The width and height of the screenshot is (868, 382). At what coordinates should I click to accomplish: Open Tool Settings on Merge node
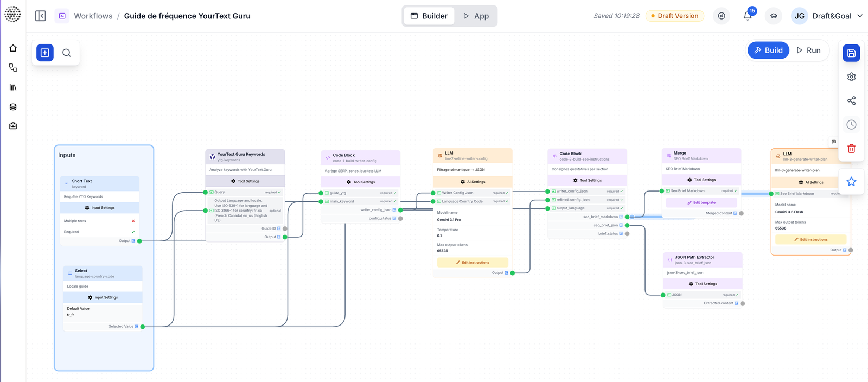(x=701, y=180)
